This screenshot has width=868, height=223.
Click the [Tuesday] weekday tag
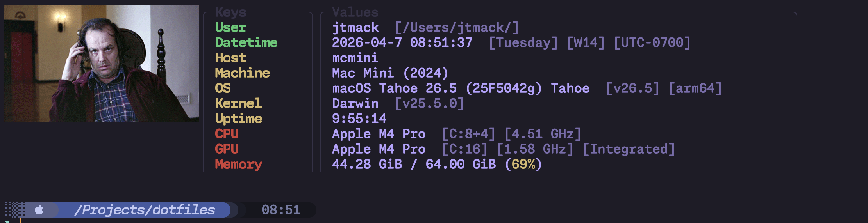(523, 43)
